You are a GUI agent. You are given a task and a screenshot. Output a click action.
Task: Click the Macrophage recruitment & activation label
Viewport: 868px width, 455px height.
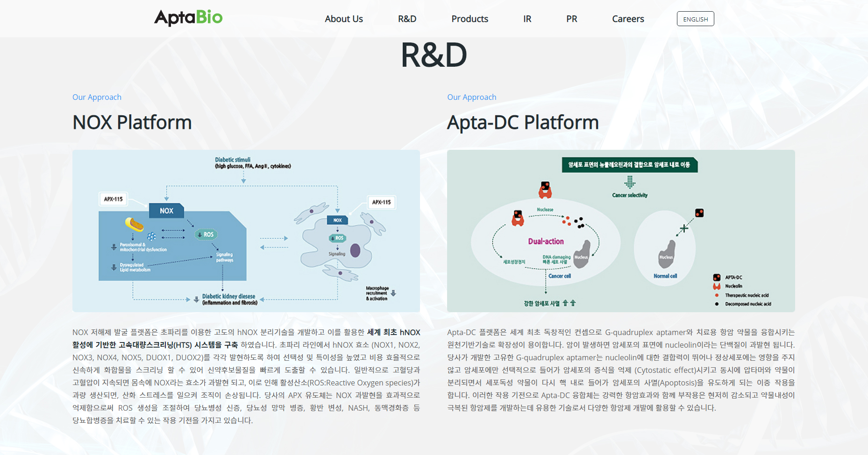point(377,294)
